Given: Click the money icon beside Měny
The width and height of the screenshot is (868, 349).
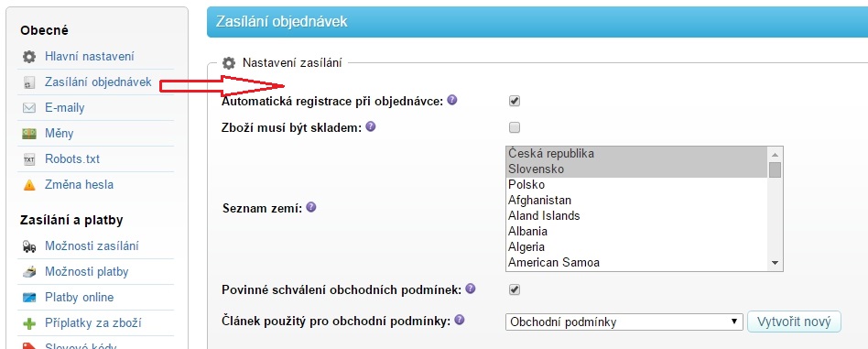Looking at the screenshot, I should 29,134.
